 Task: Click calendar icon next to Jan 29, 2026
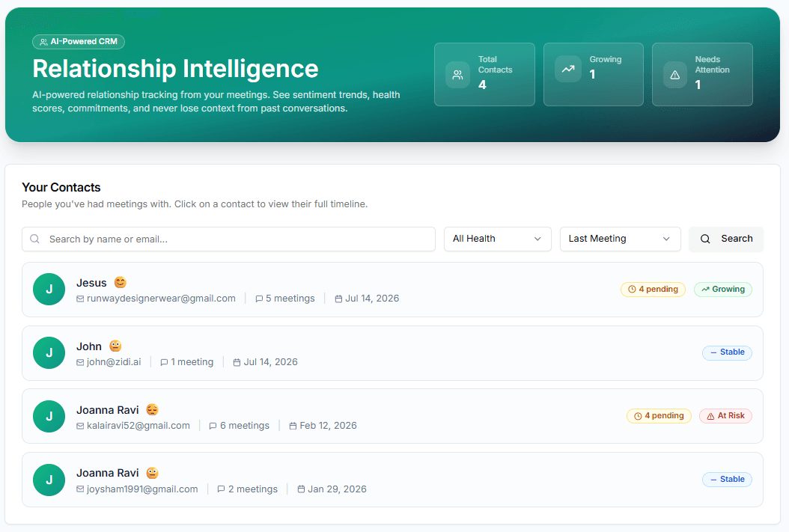click(x=301, y=489)
